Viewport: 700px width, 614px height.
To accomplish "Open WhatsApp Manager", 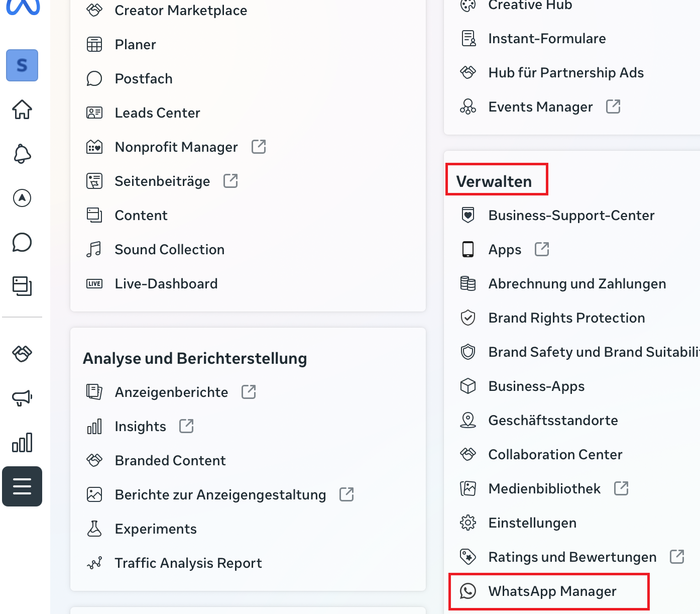I will click(552, 591).
